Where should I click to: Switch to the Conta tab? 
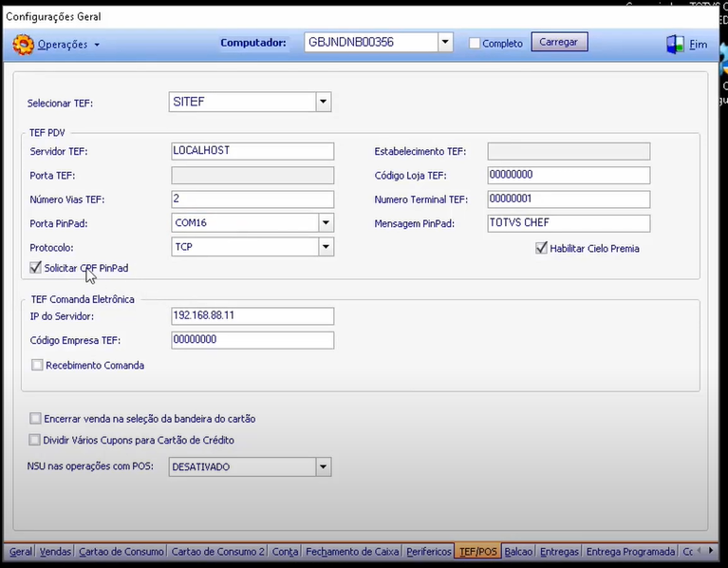tap(285, 552)
